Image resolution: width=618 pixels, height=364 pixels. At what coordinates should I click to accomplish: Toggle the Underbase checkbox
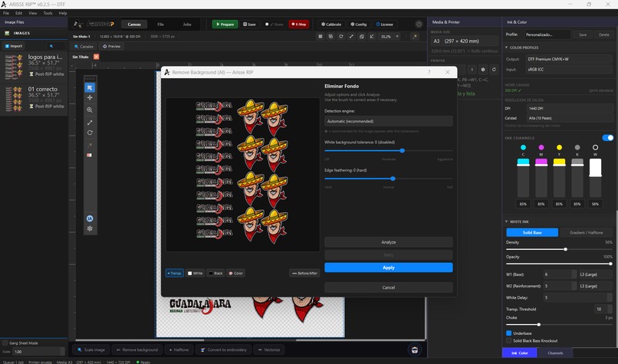click(509, 333)
